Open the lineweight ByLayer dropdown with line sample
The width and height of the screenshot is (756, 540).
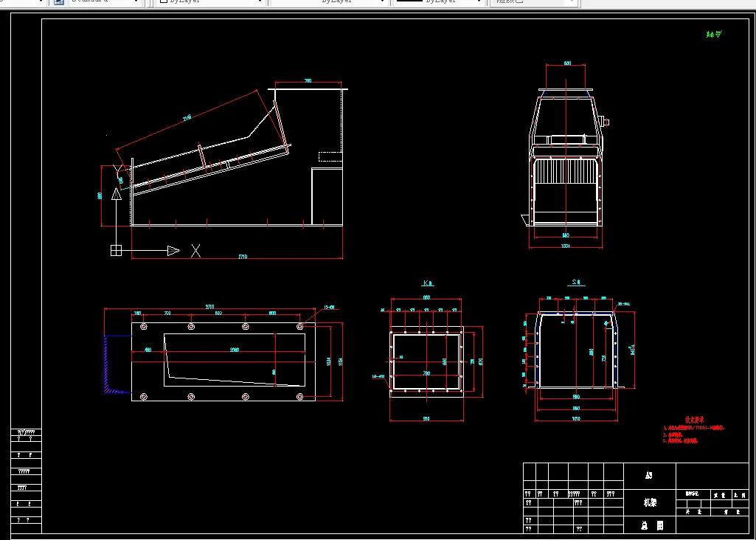(439, 2)
